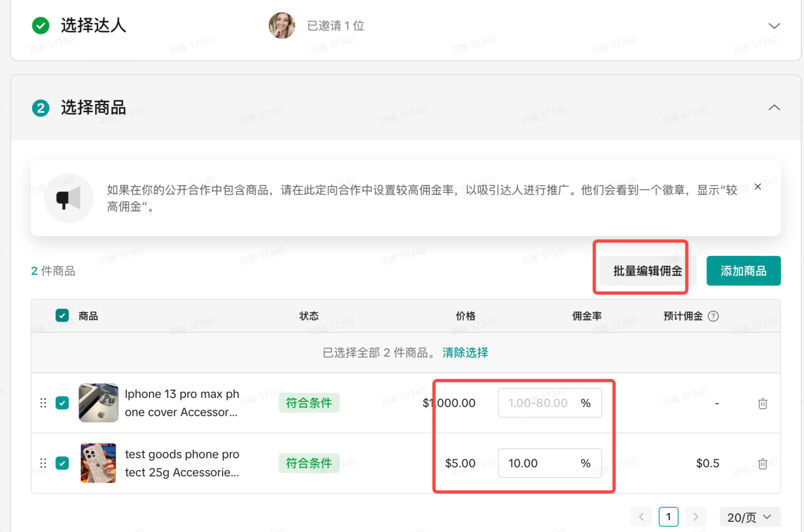Click drag handle of test goods row
The height and width of the screenshot is (532, 804).
(x=43, y=463)
